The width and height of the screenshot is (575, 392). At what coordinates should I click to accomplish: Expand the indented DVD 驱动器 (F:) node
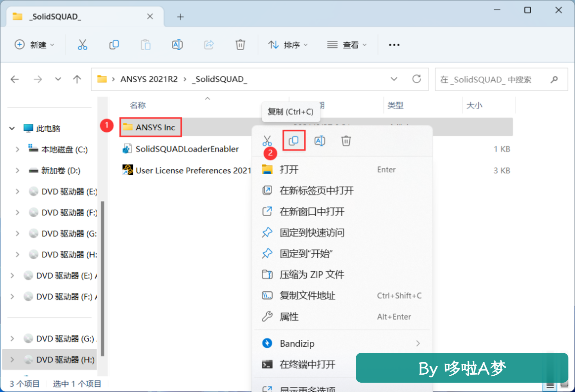[17, 212]
